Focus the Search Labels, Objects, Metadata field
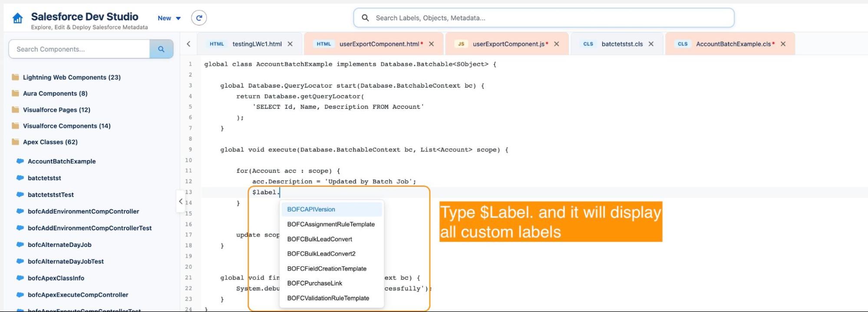Viewport: 868px width, 312px height. [x=544, y=18]
